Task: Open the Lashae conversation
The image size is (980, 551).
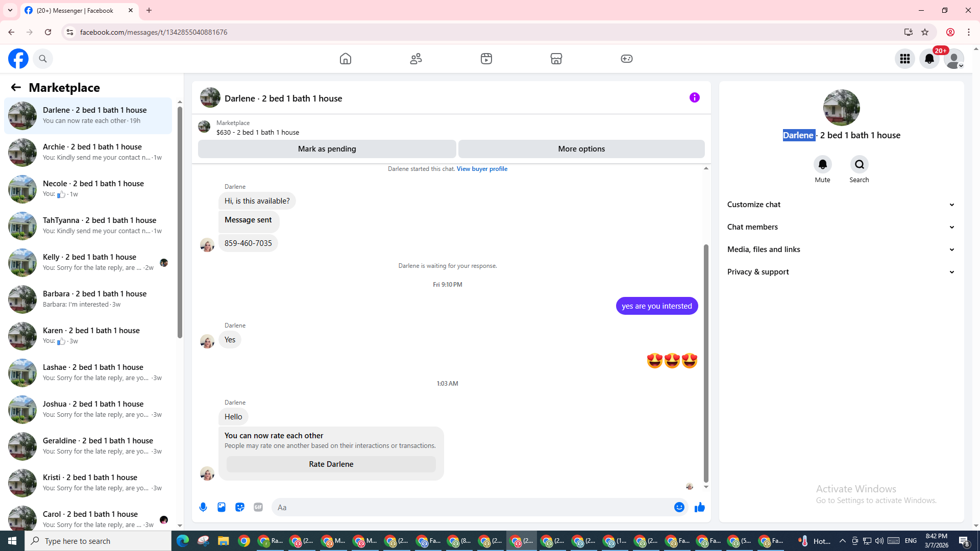Action: (x=88, y=373)
